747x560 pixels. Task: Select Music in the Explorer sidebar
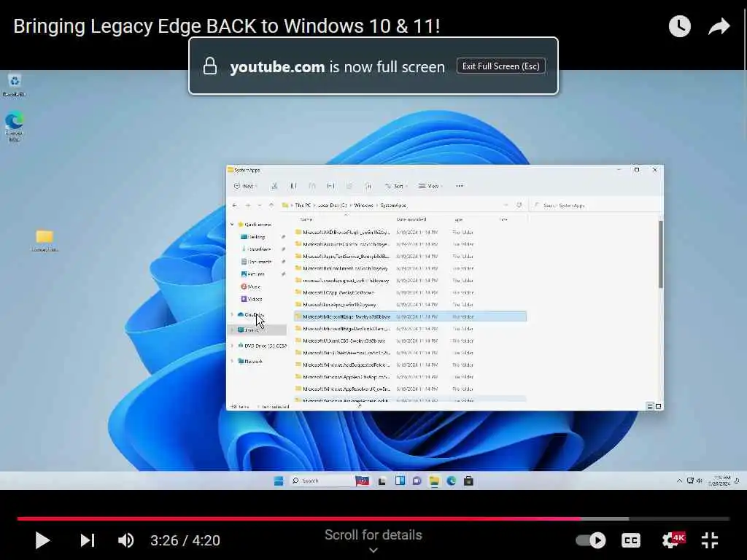coord(253,287)
